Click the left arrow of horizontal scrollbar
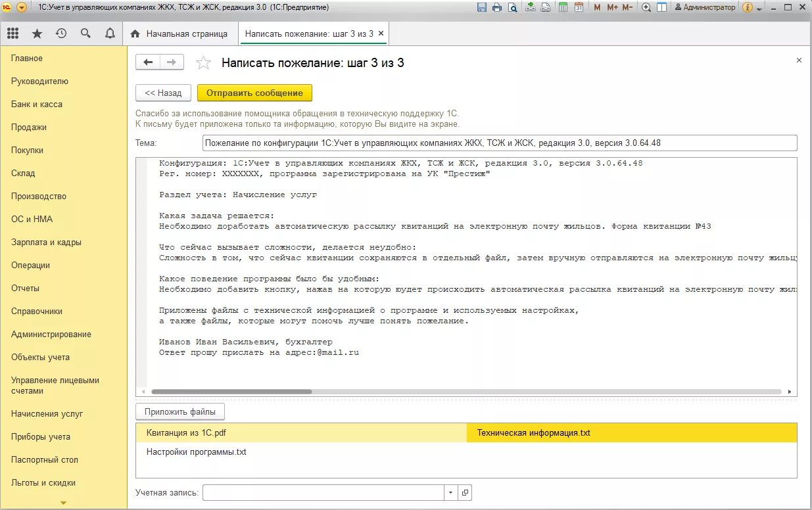This screenshot has height=510, width=812. (142, 391)
